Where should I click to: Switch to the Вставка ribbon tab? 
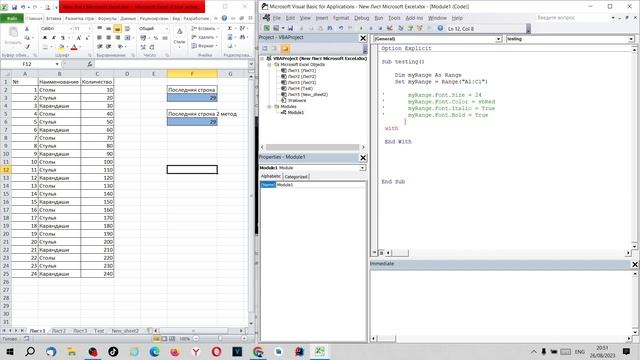(x=53, y=18)
